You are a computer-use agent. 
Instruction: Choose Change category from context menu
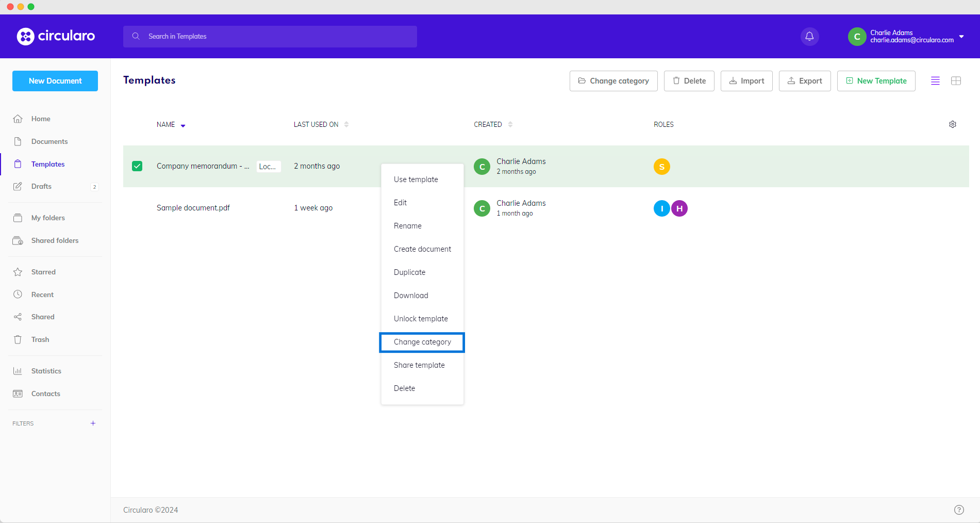click(422, 342)
